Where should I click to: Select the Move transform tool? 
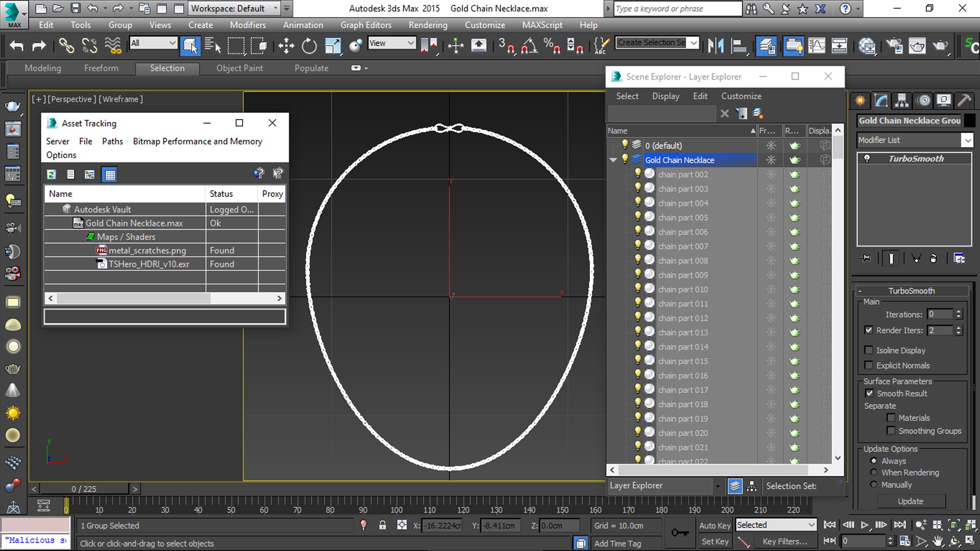[x=286, y=46]
